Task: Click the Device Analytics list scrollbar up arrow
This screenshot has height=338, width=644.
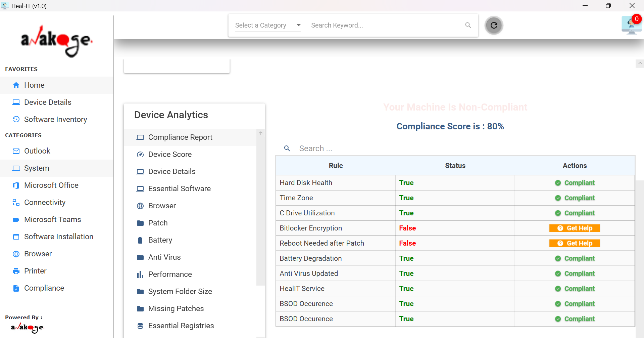Action: (261, 133)
